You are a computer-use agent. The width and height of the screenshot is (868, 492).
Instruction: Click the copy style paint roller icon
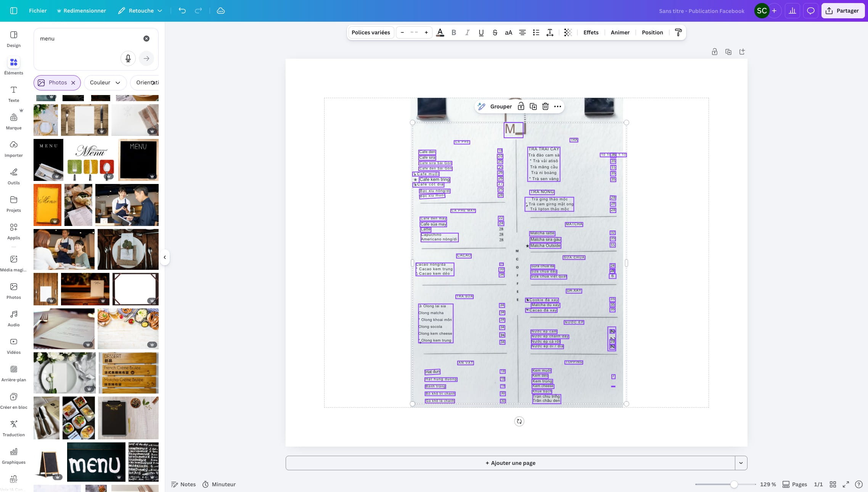click(x=678, y=32)
